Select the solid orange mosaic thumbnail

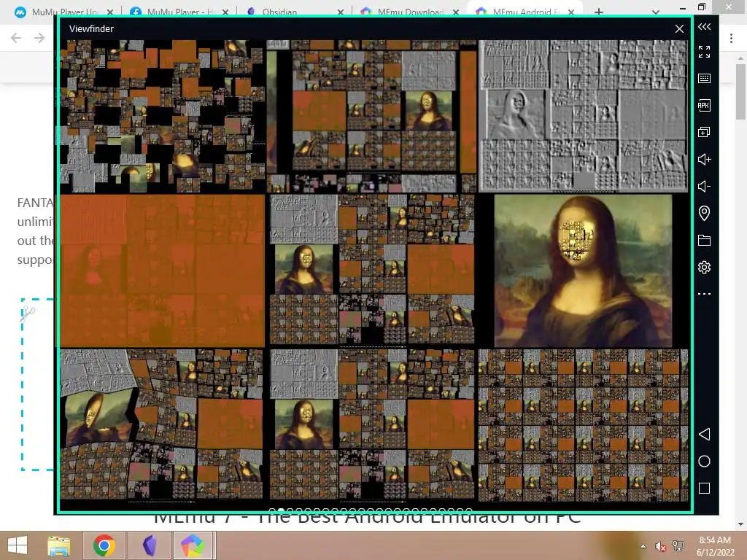click(x=162, y=271)
